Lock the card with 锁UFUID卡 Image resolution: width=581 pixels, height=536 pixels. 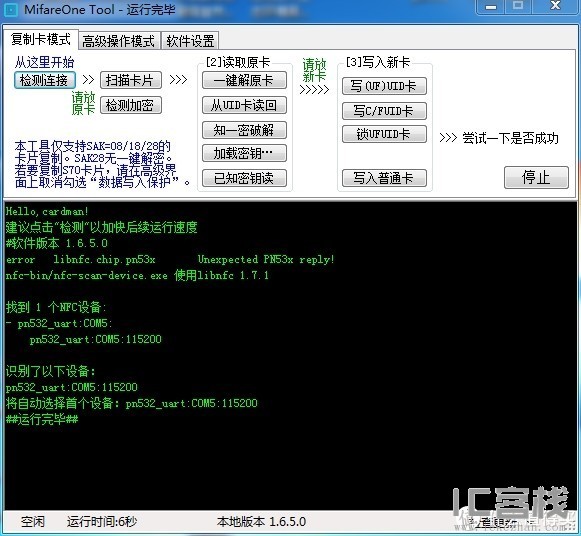[x=384, y=134]
